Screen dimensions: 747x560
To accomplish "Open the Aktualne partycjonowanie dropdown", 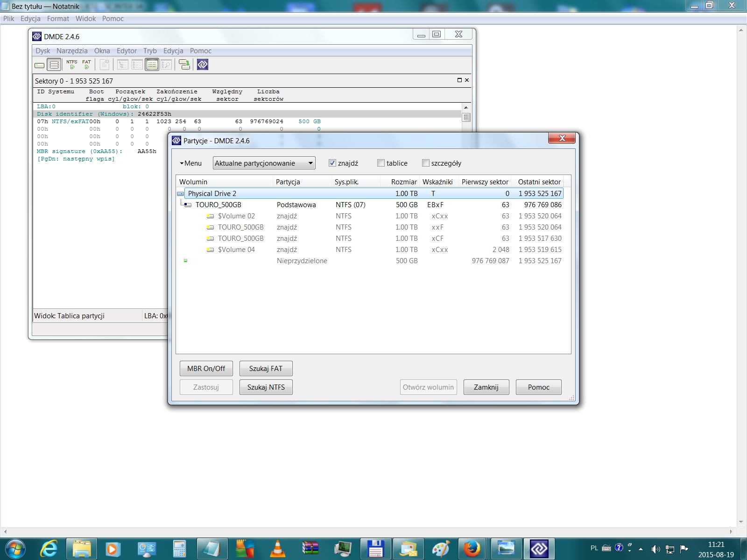I will [x=264, y=163].
